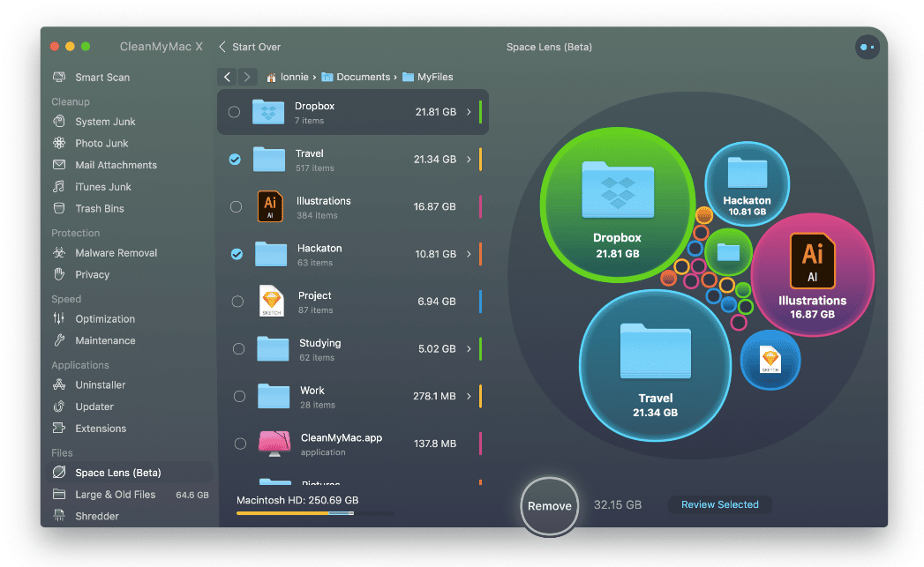Click the Macintosh HD storage usage bar
Screen dimensions: 924x567
[x=314, y=512]
